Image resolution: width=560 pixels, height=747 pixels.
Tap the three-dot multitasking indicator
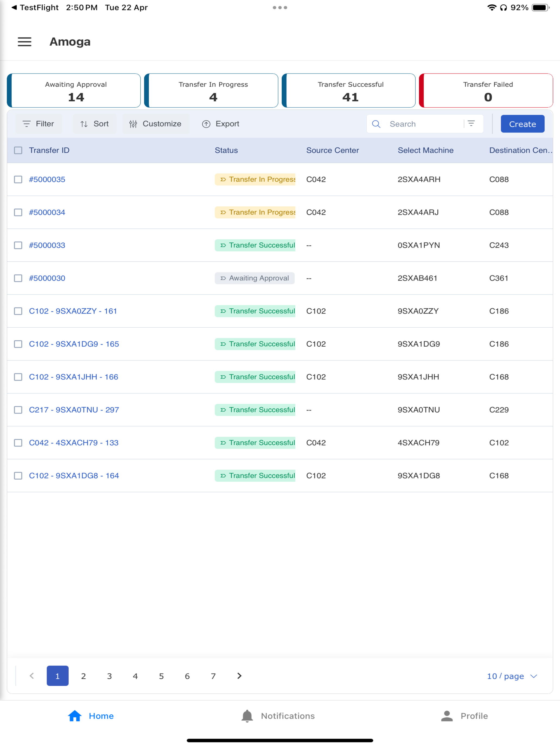(280, 7)
